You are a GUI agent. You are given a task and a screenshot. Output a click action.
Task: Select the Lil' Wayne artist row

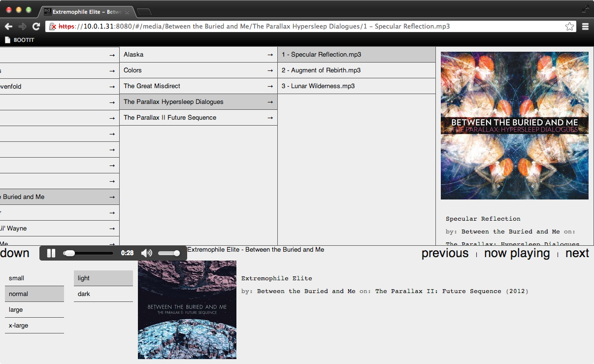(60, 229)
